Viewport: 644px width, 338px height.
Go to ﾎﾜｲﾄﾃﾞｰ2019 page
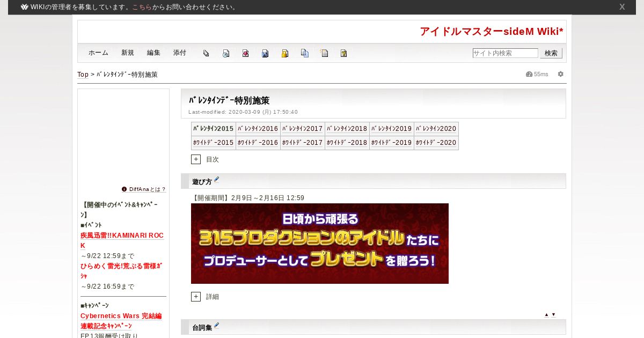click(392, 143)
